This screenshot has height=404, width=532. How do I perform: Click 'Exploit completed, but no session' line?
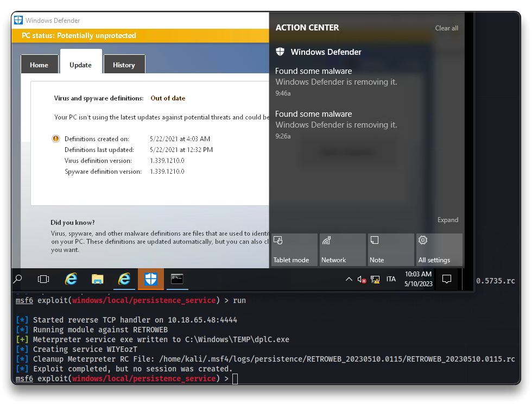click(x=124, y=369)
